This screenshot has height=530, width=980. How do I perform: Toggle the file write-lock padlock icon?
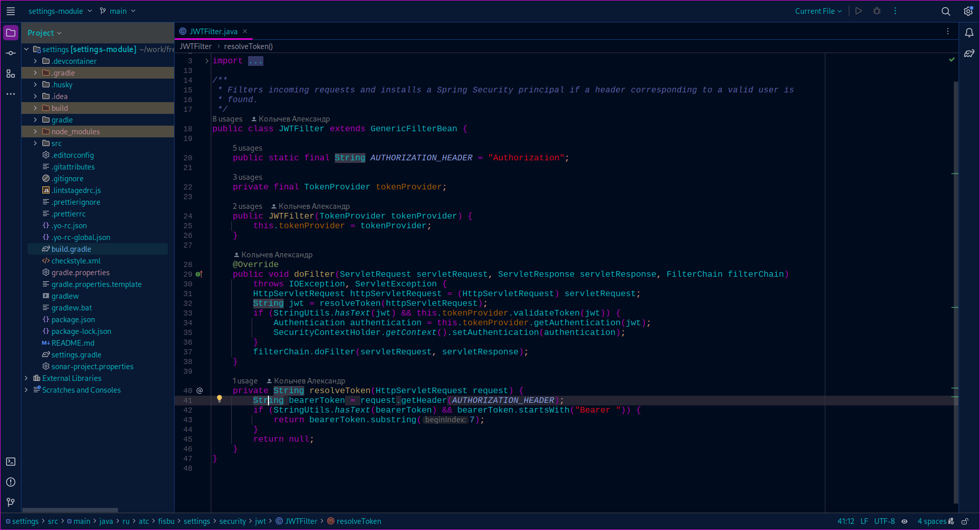(965, 521)
